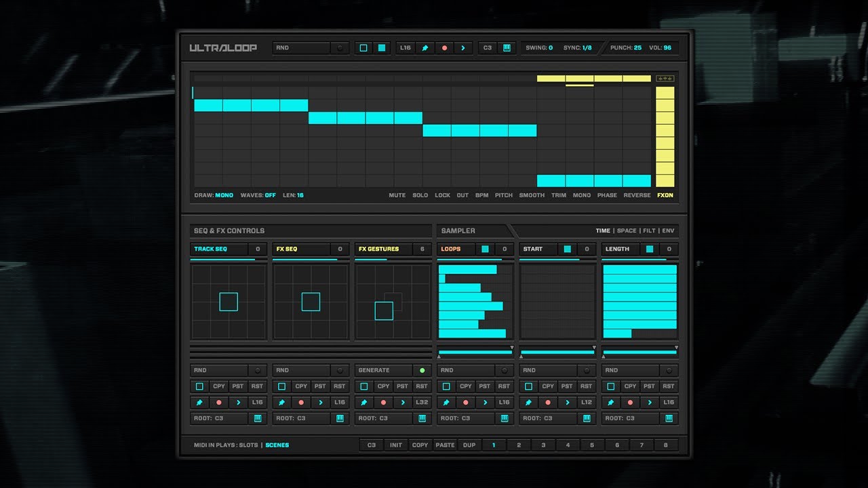Click the play arrow under FX Gestures
The width and height of the screenshot is (868, 488).
[x=403, y=402]
